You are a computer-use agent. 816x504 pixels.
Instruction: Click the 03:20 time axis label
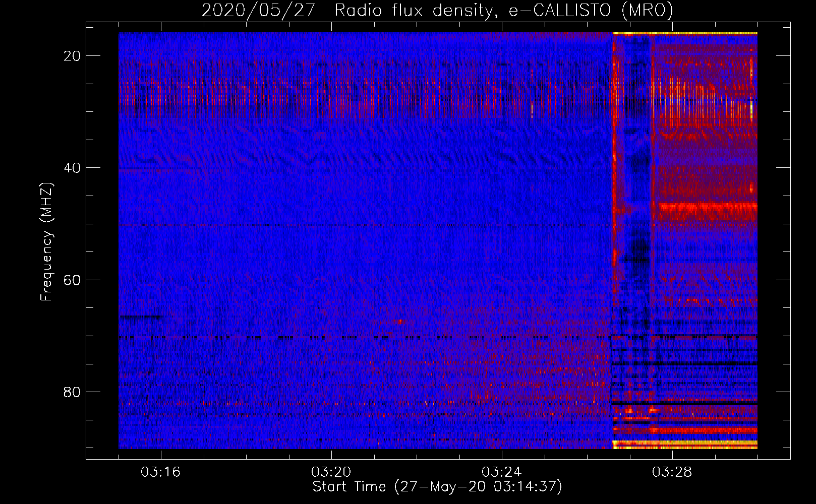click(331, 472)
